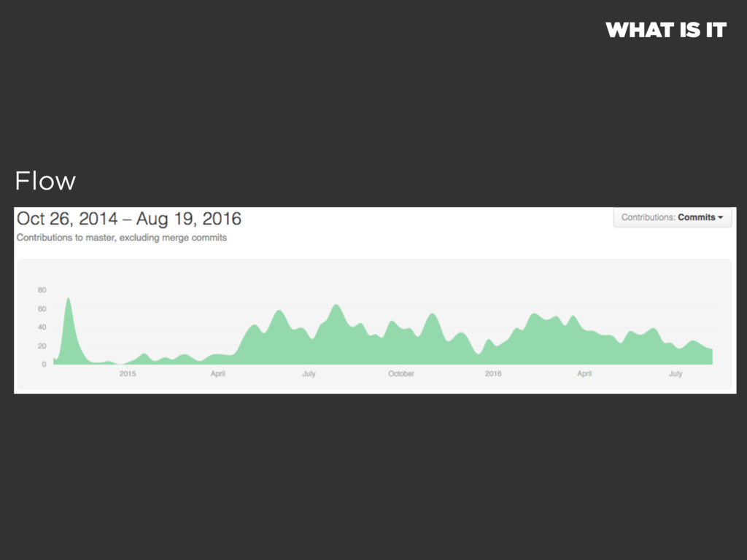Click the 2015 label on the time axis
The image size is (747, 560).
point(128,374)
